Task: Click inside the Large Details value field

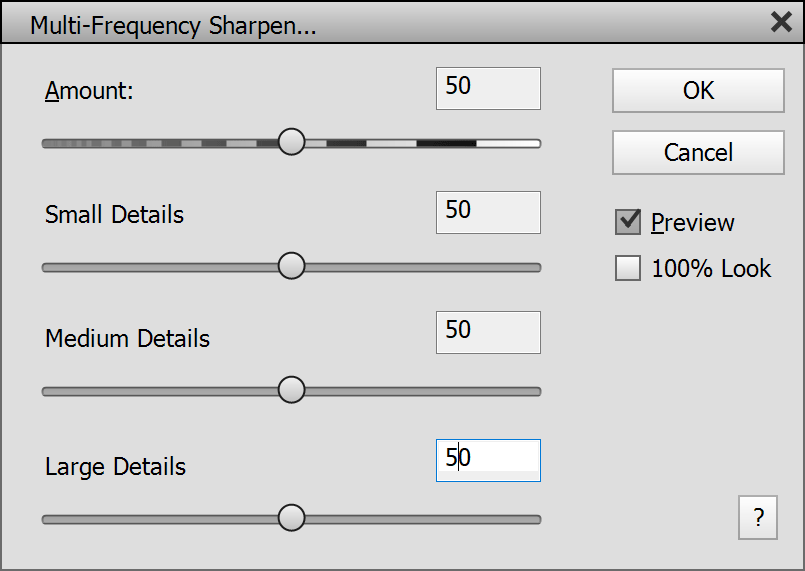Action: [x=488, y=460]
